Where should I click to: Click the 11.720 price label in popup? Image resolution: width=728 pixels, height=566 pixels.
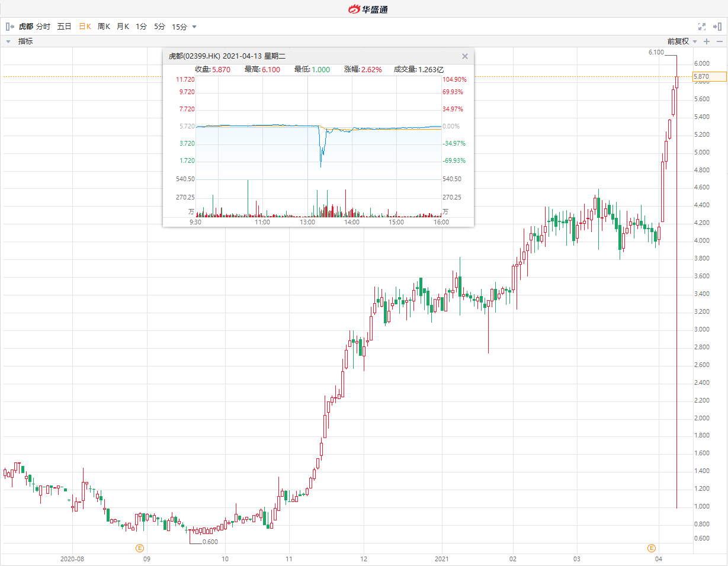pyautogui.click(x=185, y=79)
